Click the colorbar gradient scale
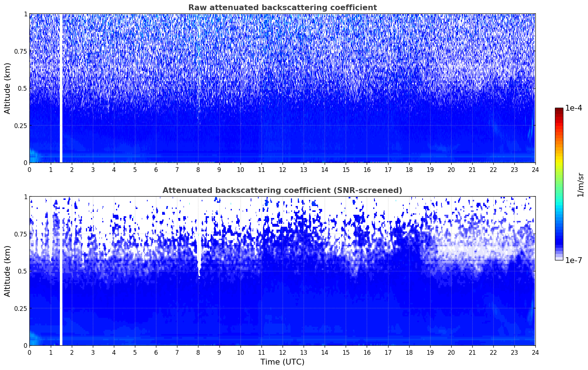 (559, 184)
